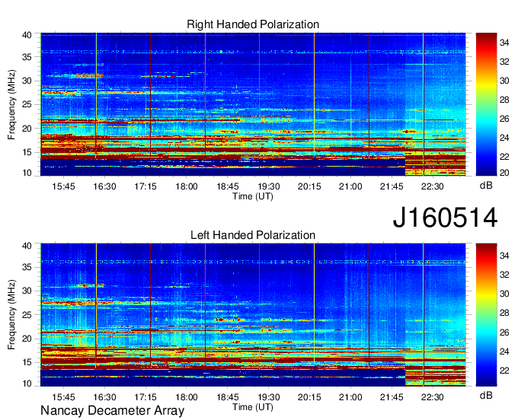
Task: Click the 30 dB label on the top color bar
Action: point(504,81)
